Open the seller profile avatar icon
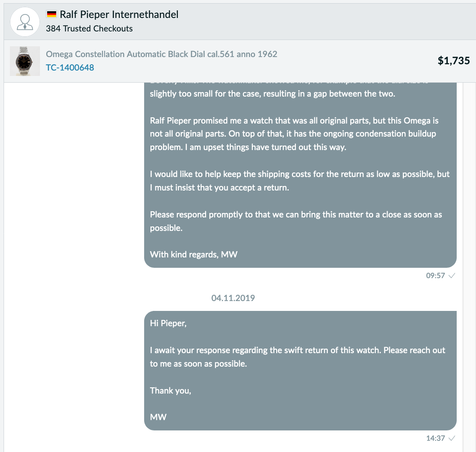This screenshot has height=452, width=476. point(25,22)
